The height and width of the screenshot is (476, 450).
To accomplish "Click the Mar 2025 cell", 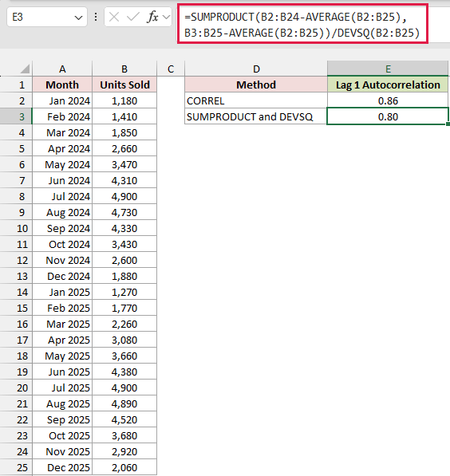I will [x=62, y=324].
